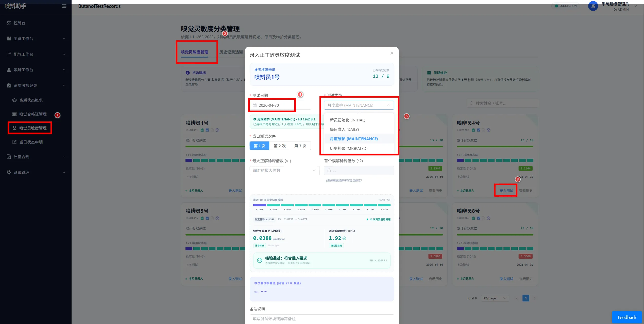Viewport: 644px width, 324px height.
Task: Search by name in 搜索姓名 / 账号 box
Action: [502, 103]
